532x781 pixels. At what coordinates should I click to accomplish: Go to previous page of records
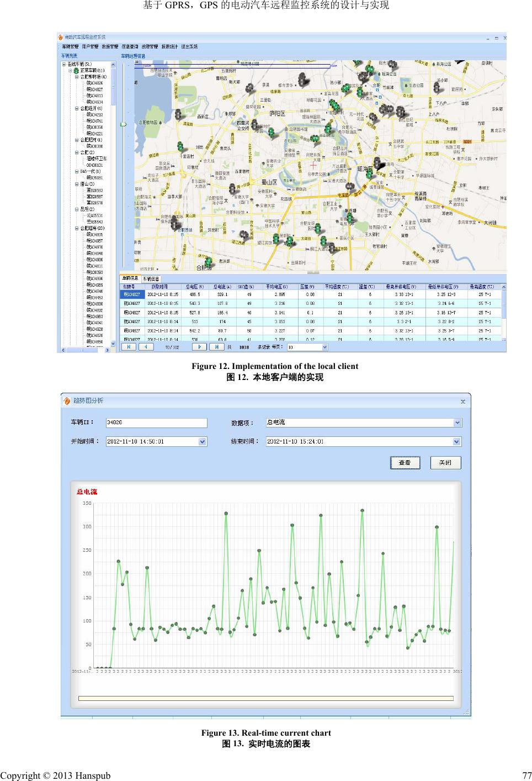pos(146,347)
